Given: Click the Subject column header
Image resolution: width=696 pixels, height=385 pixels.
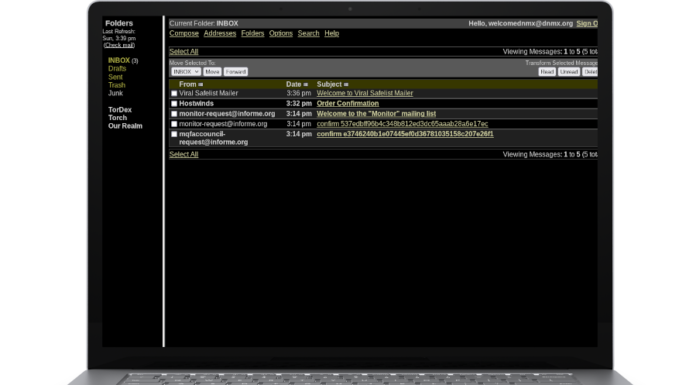Looking at the screenshot, I should tap(329, 84).
